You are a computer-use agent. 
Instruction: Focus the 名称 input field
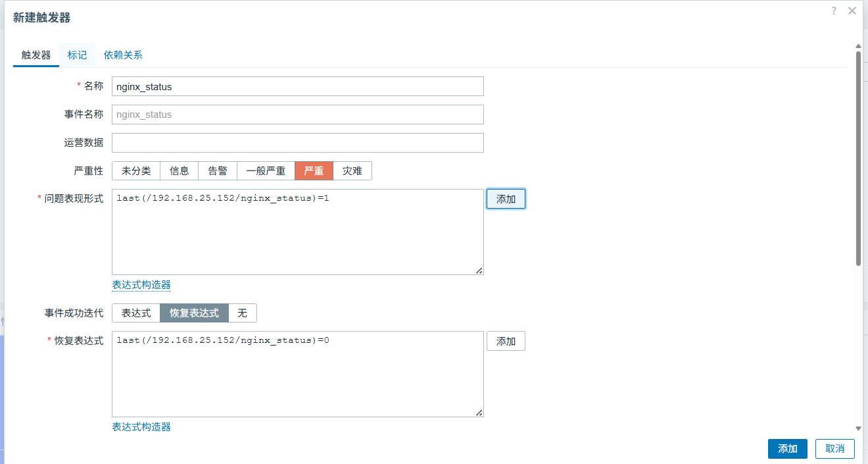point(298,86)
